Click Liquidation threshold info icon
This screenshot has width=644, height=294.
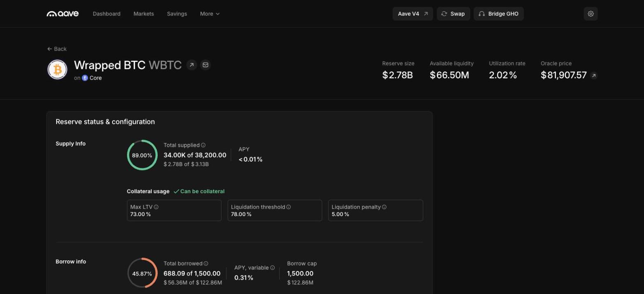click(x=288, y=207)
